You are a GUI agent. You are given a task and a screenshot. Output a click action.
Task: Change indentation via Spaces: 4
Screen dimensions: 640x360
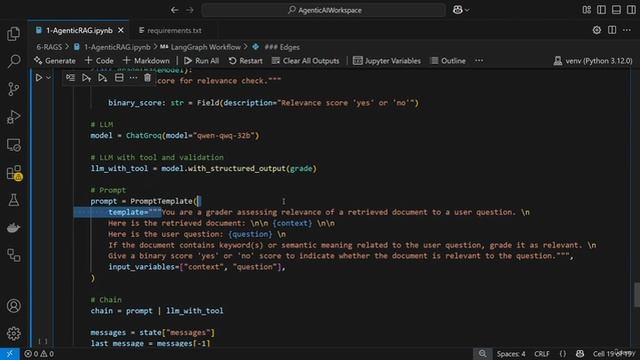point(511,354)
